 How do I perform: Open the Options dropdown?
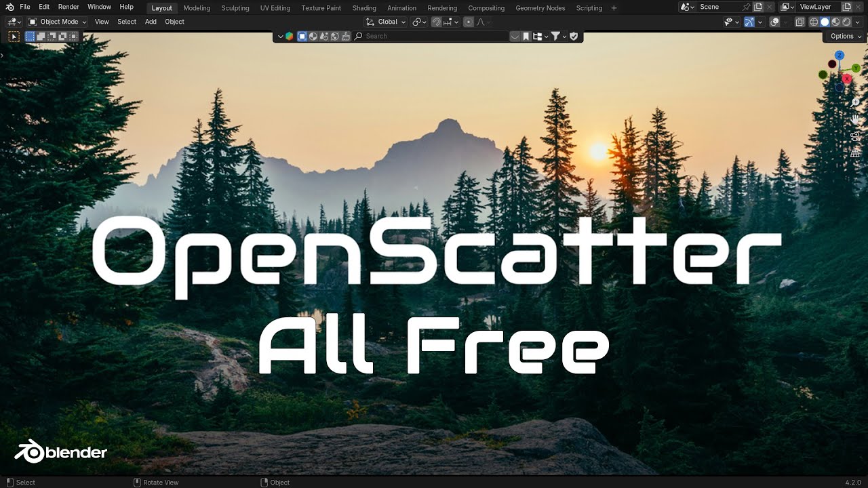846,37
